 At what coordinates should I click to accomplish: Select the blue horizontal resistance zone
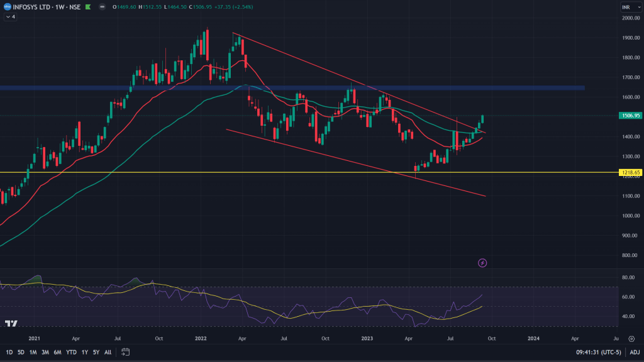(x=314, y=87)
